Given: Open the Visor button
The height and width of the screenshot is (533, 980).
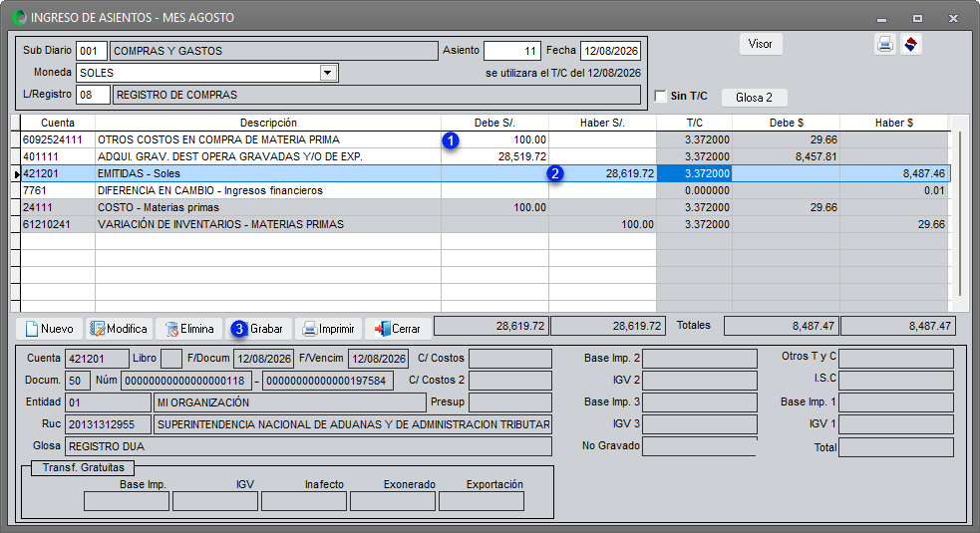Looking at the screenshot, I should [x=761, y=44].
